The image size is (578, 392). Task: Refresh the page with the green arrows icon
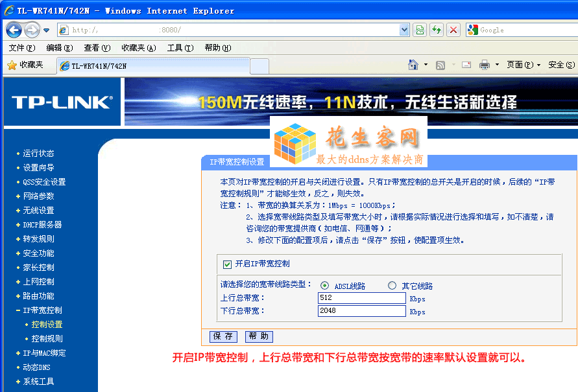tap(437, 30)
